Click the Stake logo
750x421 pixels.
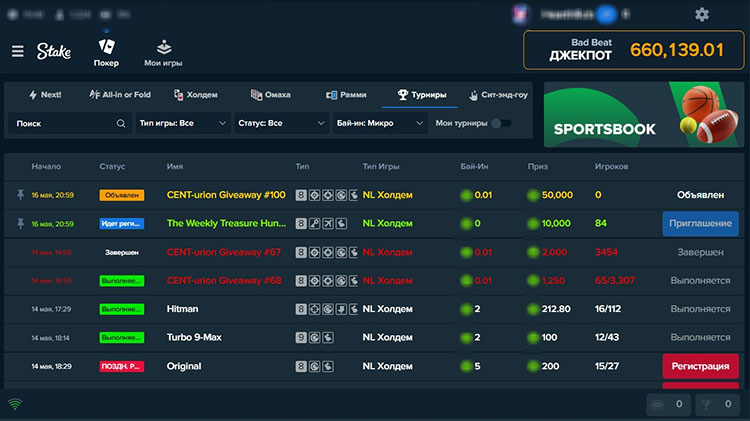[x=54, y=51]
